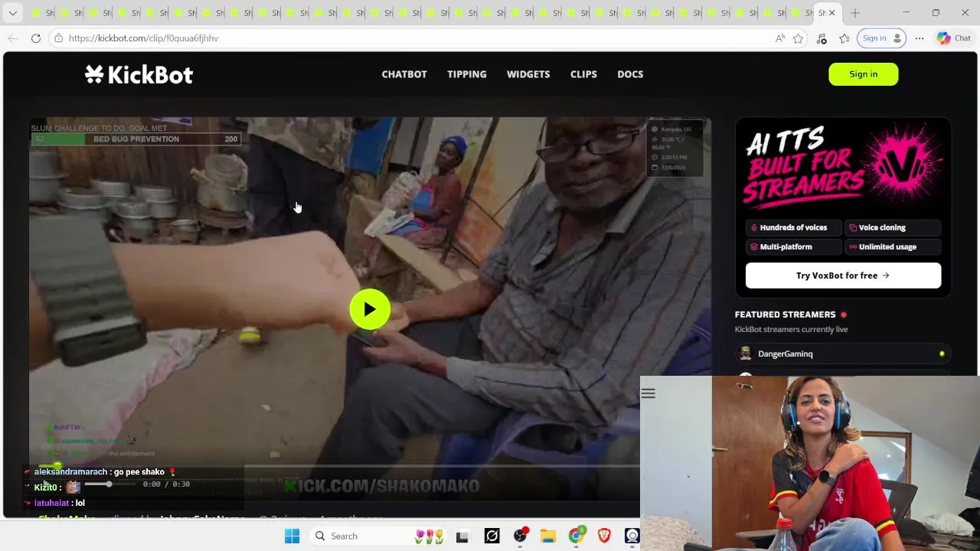The height and width of the screenshot is (551, 980).
Task: Open the black slashed-circle taskbar app
Action: click(x=492, y=536)
